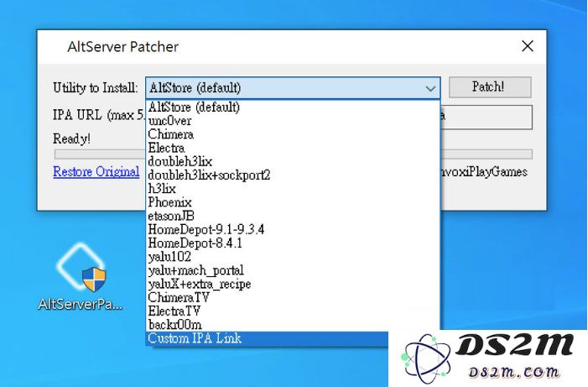Choose unc0ver in the utility list
This screenshot has height=387, width=588.
(293, 121)
